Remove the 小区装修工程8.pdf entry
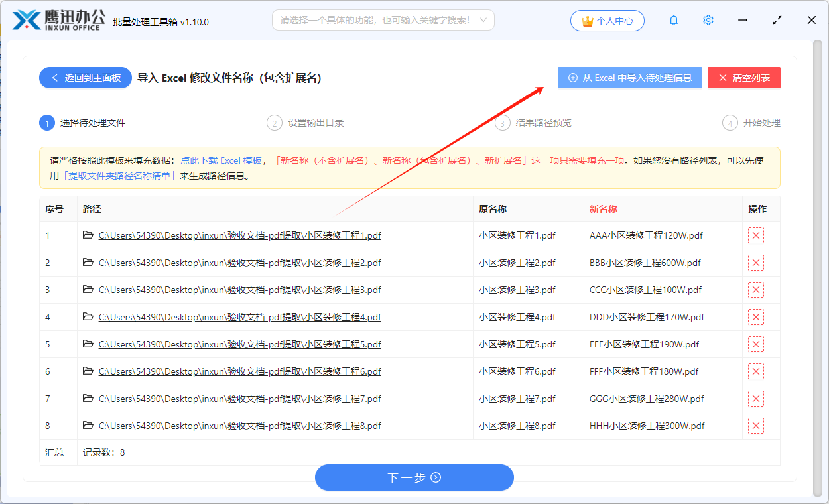Viewport: 829px width, 504px height. (x=755, y=426)
